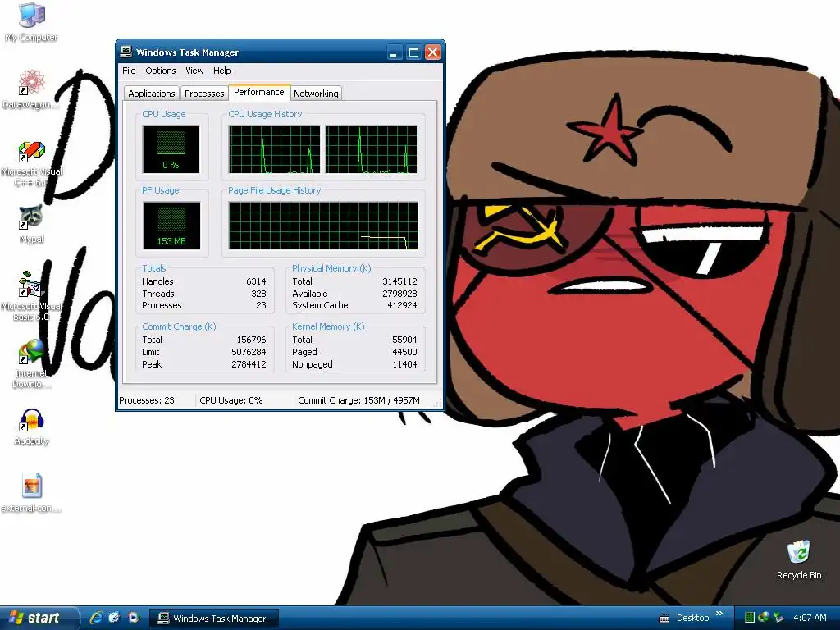Click the left CPU Usage History graph
Viewport: 840px width, 630px height.
click(274, 149)
